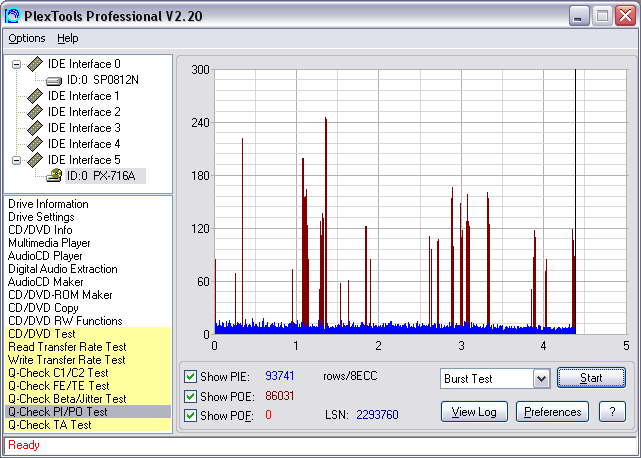641x458 pixels.
Task: Collapse the IDE Interface 5 tree node
Action: click(x=16, y=160)
